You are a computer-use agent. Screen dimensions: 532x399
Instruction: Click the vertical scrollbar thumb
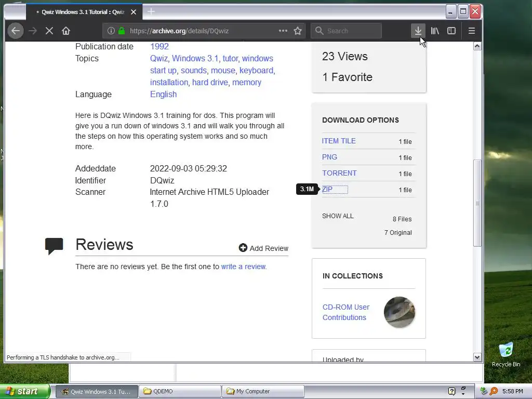pyautogui.click(x=477, y=203)
